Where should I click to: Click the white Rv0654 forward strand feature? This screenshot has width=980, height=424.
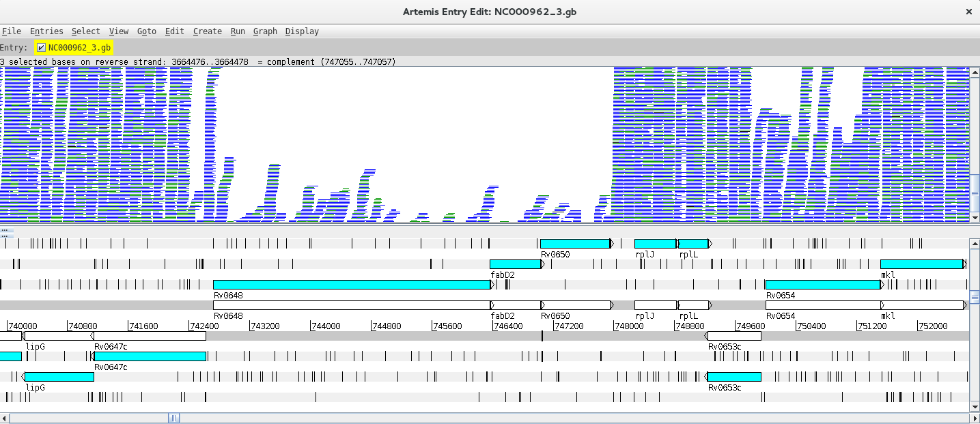822,305
